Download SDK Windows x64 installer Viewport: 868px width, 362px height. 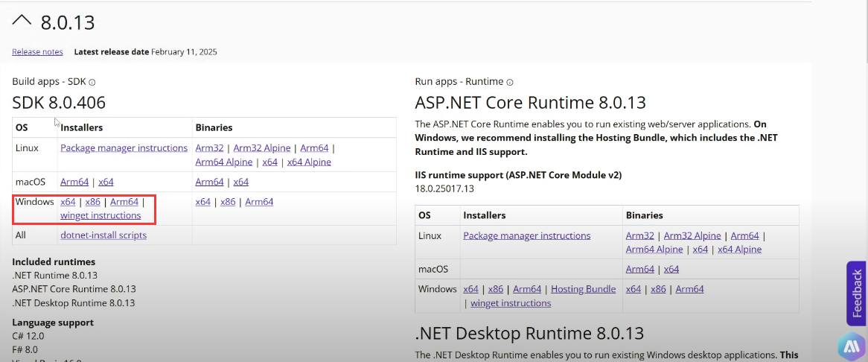(68, 202)
